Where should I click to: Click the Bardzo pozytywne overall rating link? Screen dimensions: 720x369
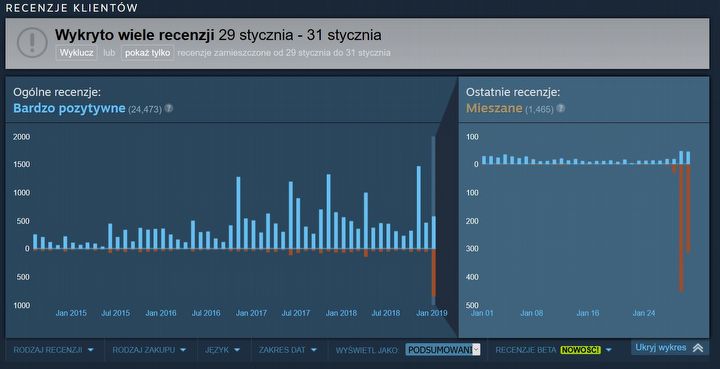(x=69, y=108)
